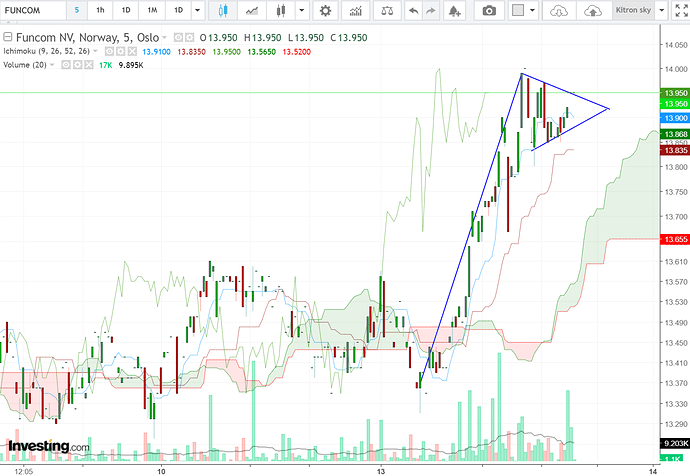Click the Ichimoku value 13.9100
This screenshot has height=476, width=690.
156,51
